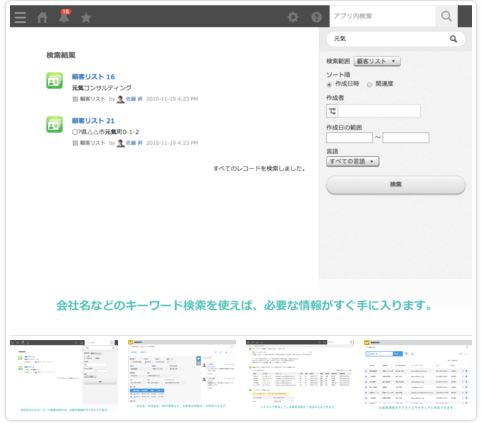Image resolution: width=481 pixels, height=423 pixels.
Task: Open the 顧客リスト 16 result link
Action: pos(93,77)
